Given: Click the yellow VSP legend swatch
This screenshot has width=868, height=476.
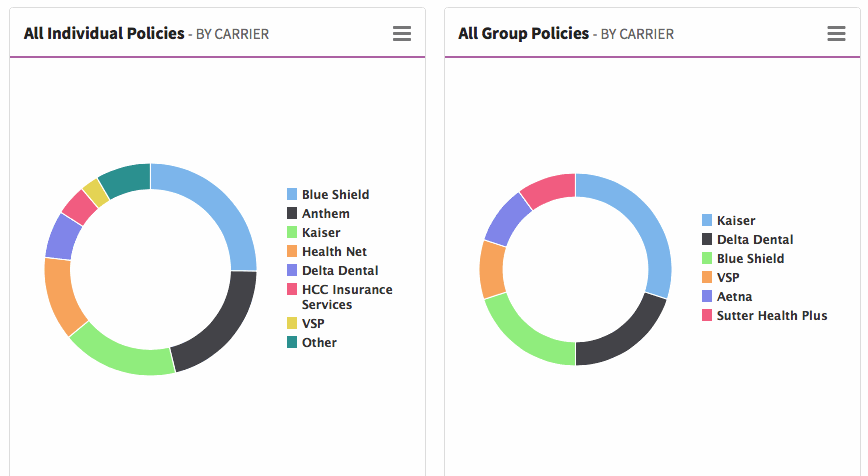Looking at the screenshot, I should point(292,324).
